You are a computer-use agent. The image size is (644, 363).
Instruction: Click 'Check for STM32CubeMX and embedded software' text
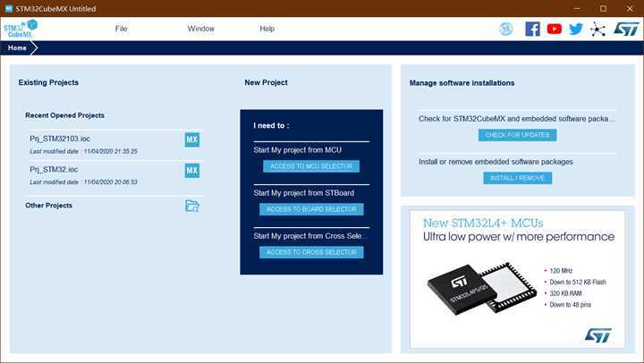click(517, 119)
